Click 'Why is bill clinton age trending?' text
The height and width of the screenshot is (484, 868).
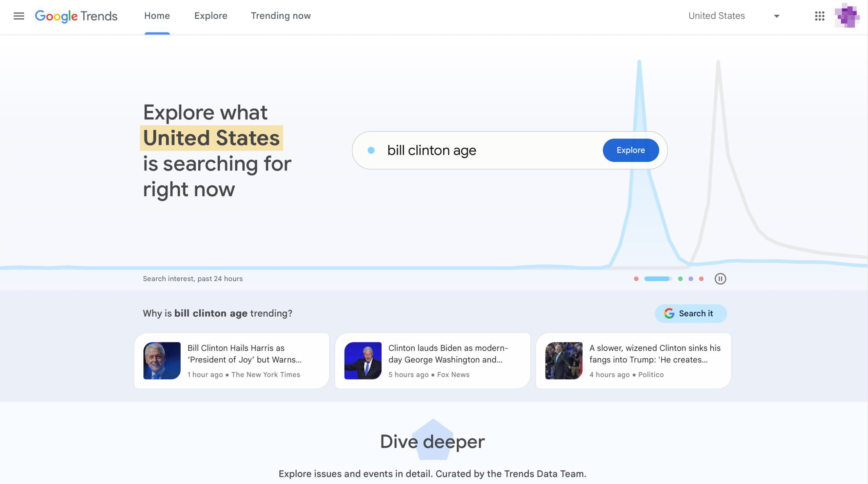(217, 313)
